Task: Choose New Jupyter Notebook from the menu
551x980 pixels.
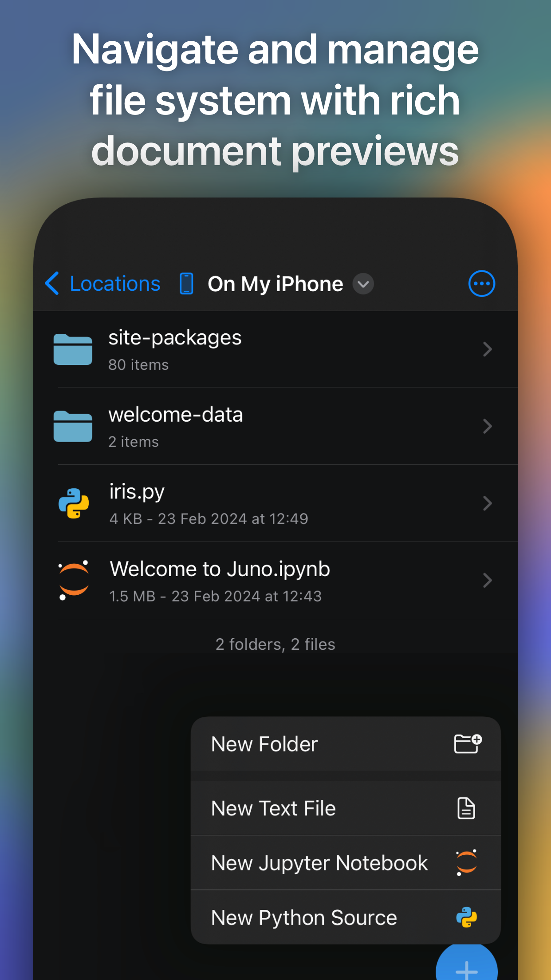Action: pos(346,863)
